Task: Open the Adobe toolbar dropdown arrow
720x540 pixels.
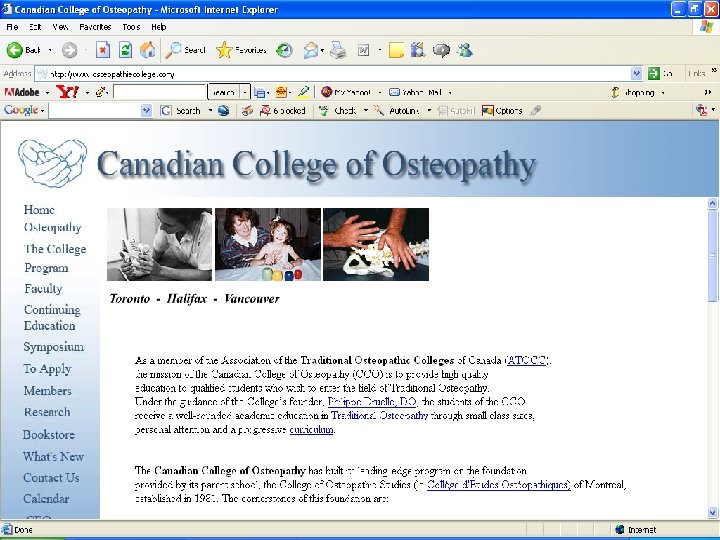Action: click(x=47, y=93)
